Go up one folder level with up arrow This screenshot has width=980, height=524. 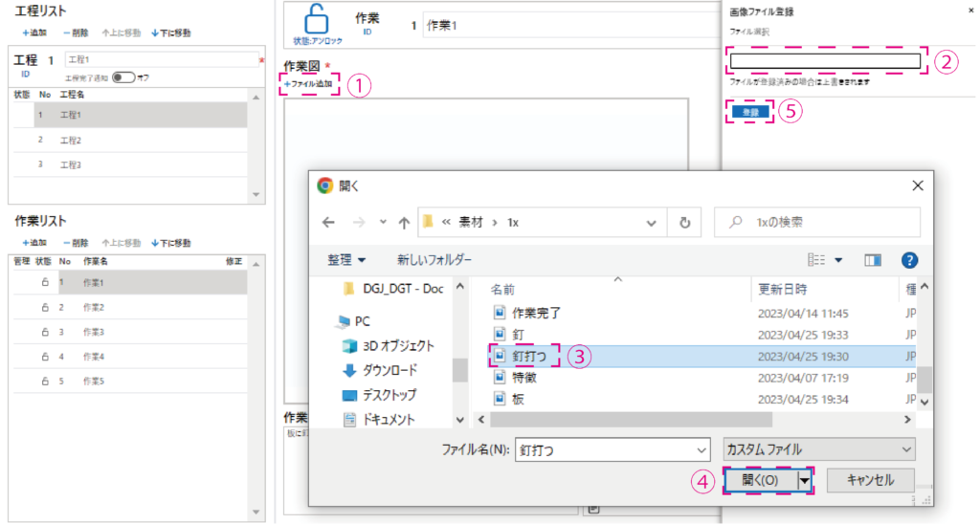point(404,222)
